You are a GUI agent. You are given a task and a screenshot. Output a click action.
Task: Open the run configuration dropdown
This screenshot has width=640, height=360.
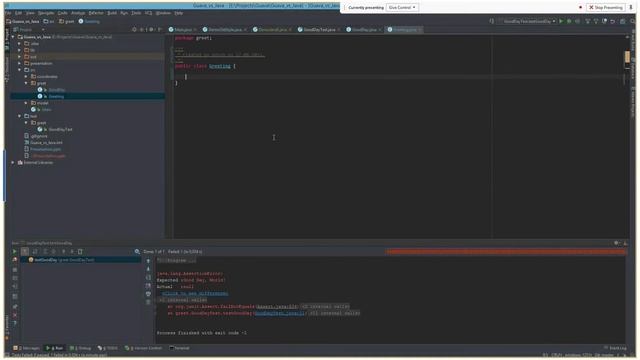(528, 21)
